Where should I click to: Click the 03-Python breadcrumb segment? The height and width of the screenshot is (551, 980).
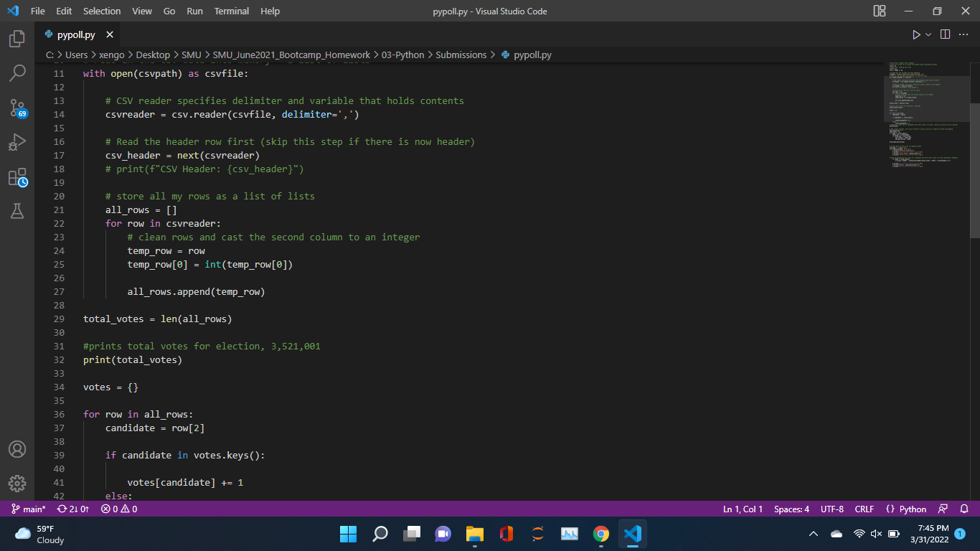coord(402,55)
